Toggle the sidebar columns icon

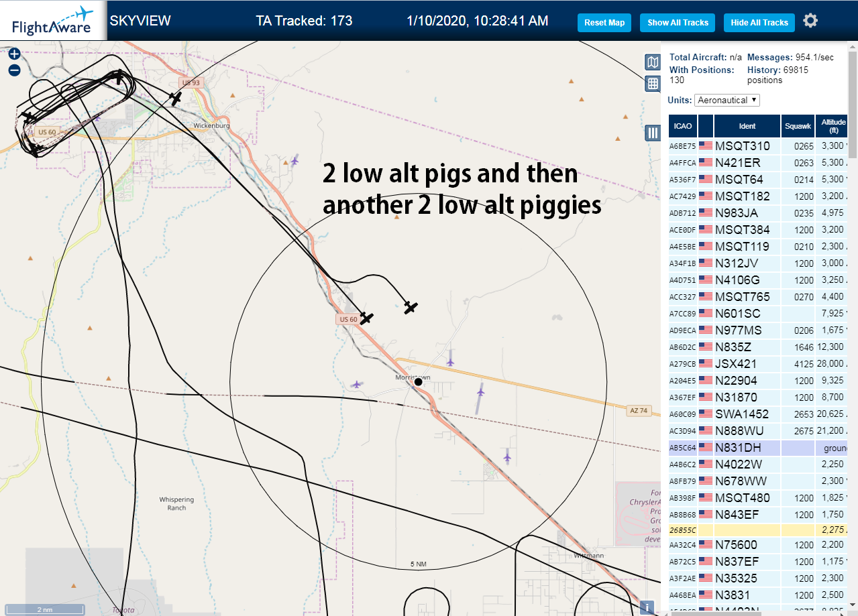pos(653,133)
